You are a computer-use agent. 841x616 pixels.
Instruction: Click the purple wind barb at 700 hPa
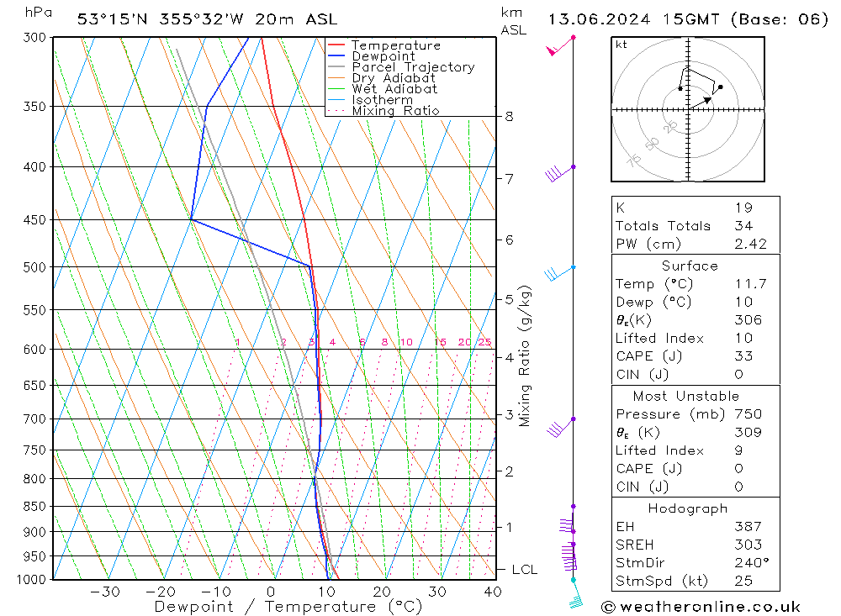click(561, 427)
